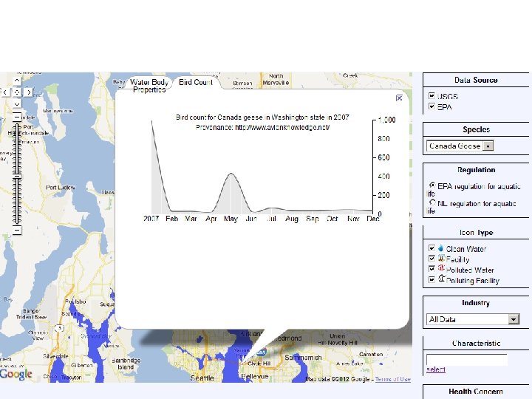Toggle the Clean Water checkbox
This screenshot has width=532, height=399.
coord(432,248)
